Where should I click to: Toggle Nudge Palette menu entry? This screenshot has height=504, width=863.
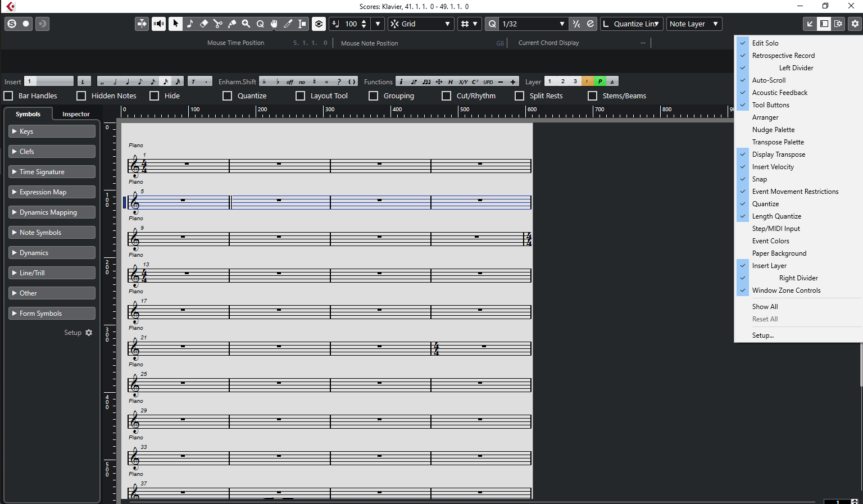click(x=798, y=130)
